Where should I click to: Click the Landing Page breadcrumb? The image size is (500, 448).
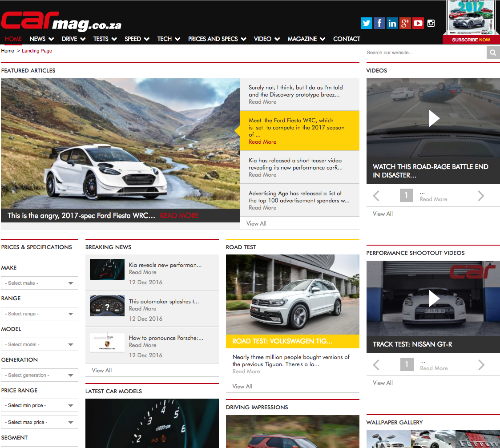37,51
